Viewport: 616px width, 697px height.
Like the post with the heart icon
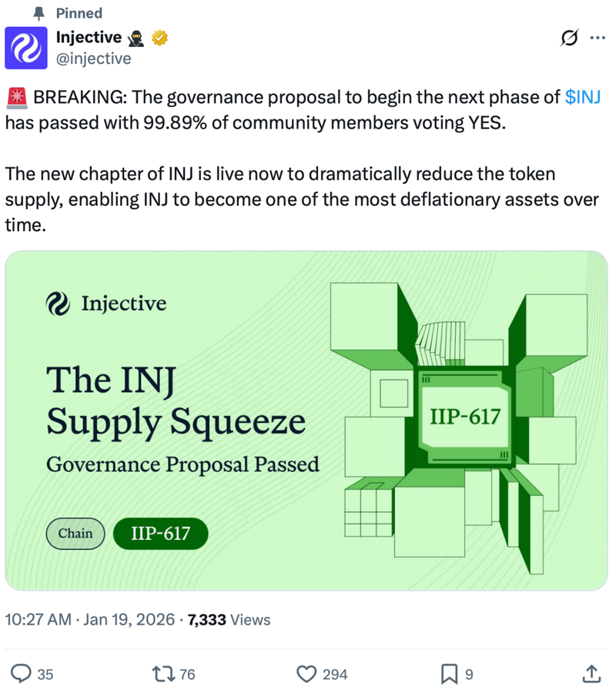coord(307,674)
